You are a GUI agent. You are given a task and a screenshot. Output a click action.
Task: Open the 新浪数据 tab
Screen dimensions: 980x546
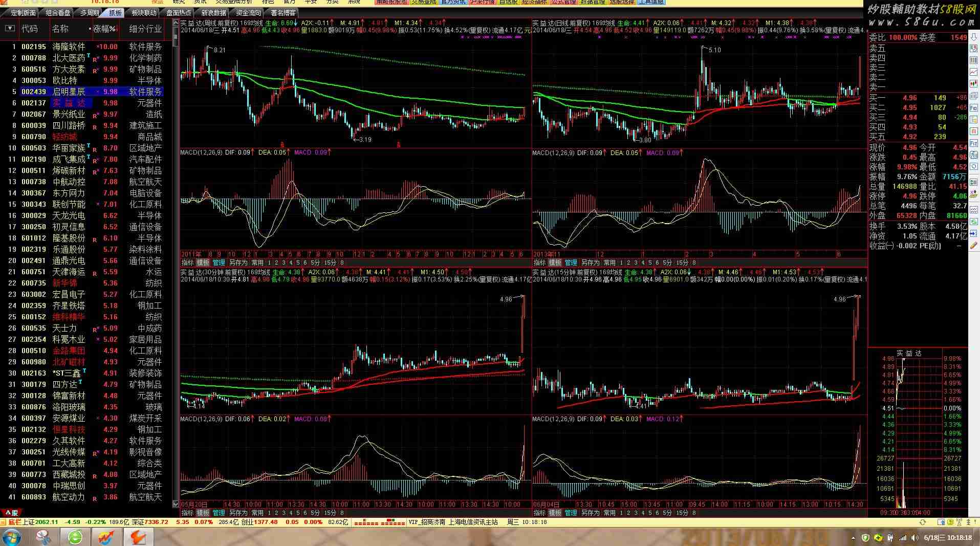click(x=213, y=13)
